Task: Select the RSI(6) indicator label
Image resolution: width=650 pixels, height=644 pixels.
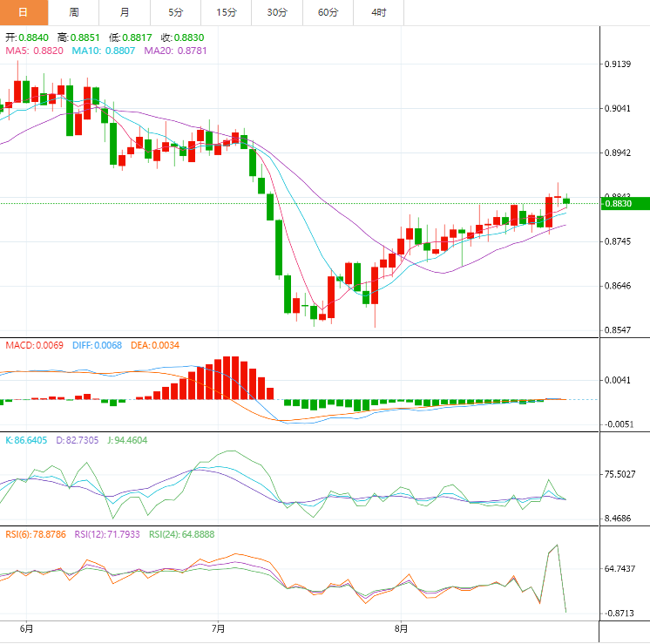Action: [37, 534]
